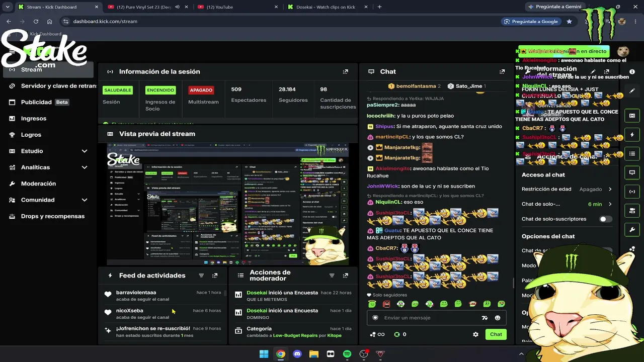Screen dimensions: 644x362
Task: Open the Windows Start menu
Action: click(x=264, y=354)
